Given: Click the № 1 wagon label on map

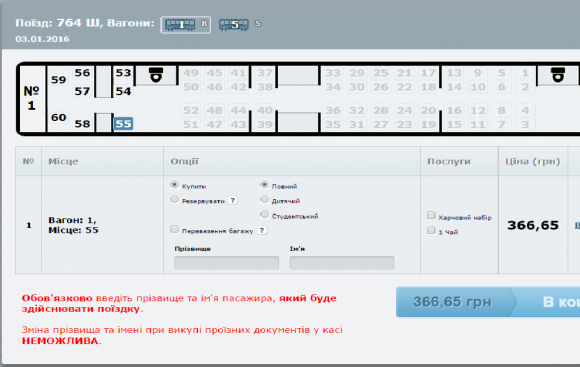Looking at the screenshot, I should [x=32, y=98].
